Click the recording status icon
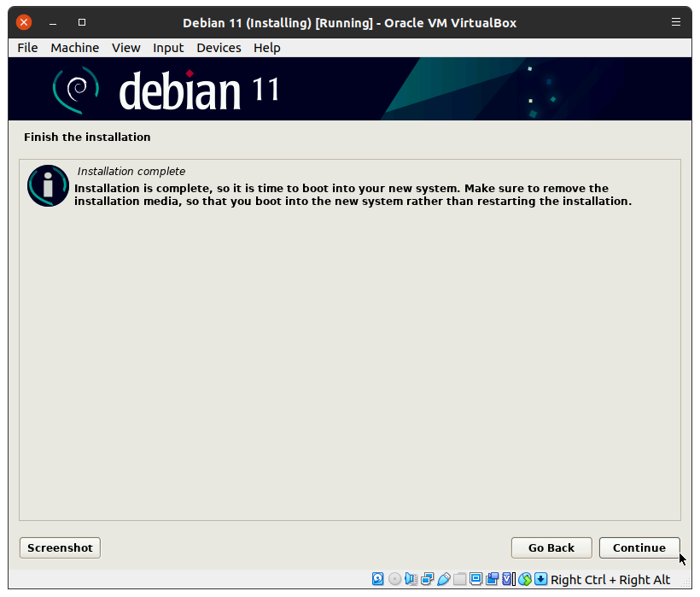This screenshot has height=597, width=700. (x=492, y=579)
